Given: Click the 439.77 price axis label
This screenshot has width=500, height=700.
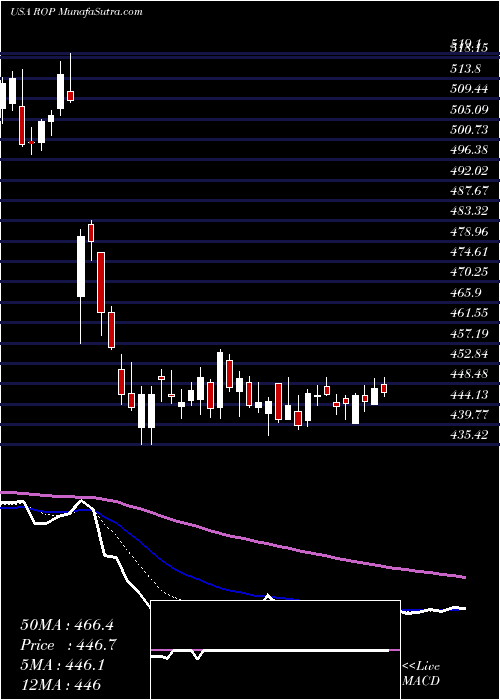Looking at the screenshot, I should 468,416.
